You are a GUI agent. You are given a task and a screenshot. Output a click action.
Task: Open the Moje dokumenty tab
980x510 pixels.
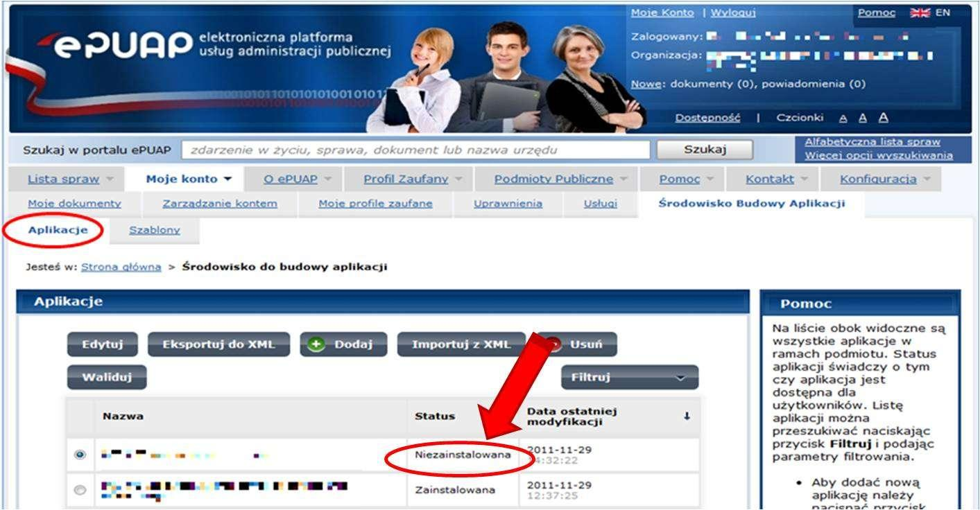pos(74,204)
